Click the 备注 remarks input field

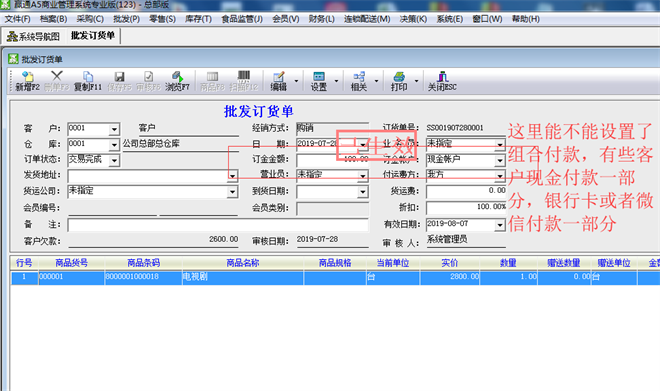tap(218, 225)
